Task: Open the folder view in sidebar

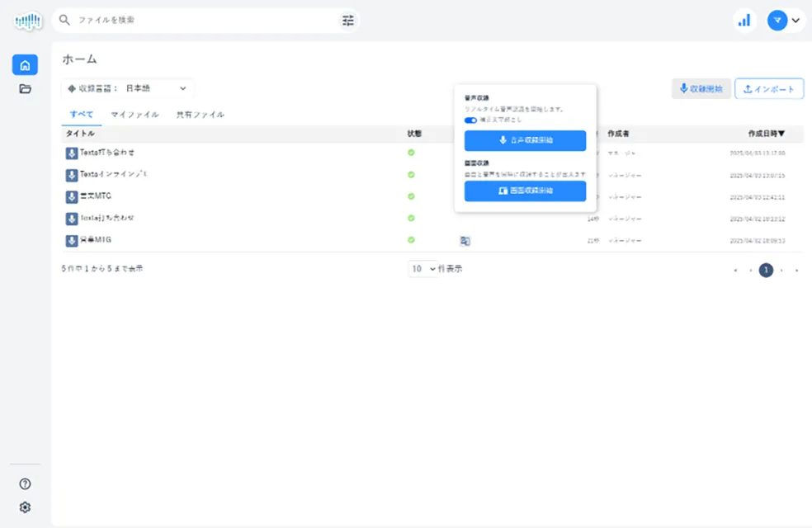Action: coord(25,89)
